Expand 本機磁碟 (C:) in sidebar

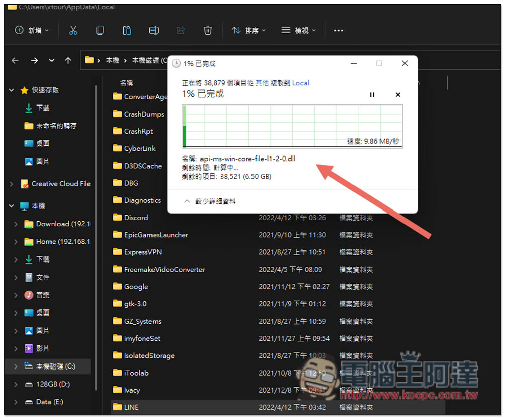coord(16,366)
